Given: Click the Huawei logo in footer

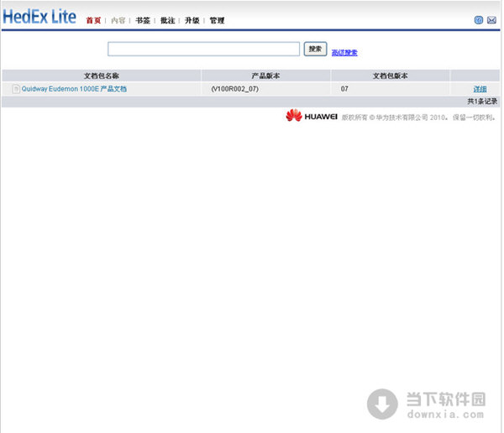Looking at the screenshot, I should (312, 116).
